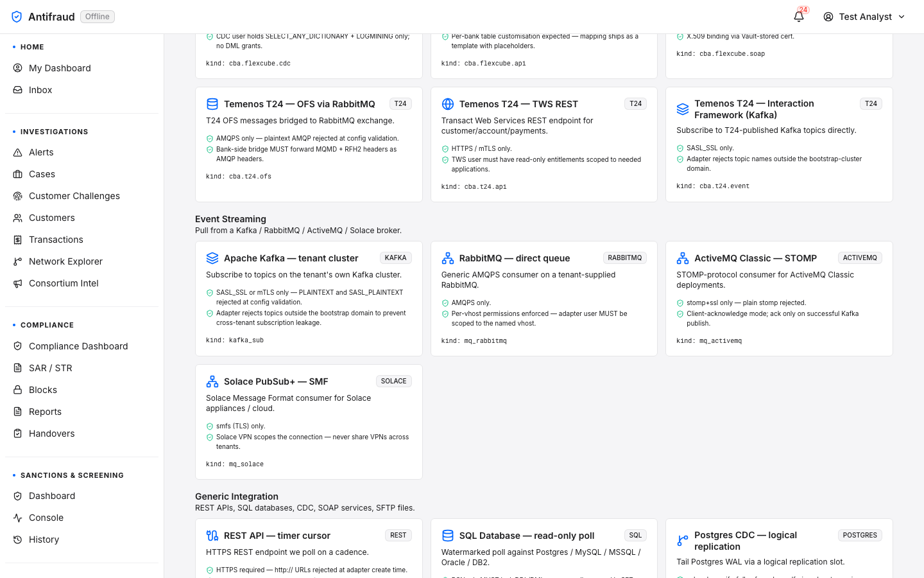Click the KAFKA tag badge
This screenshot has width=924, height=578.
[x=396, y=258]
